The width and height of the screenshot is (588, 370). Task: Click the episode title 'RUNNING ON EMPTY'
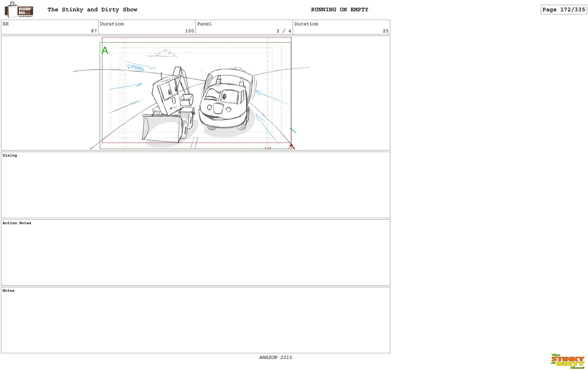340,9
